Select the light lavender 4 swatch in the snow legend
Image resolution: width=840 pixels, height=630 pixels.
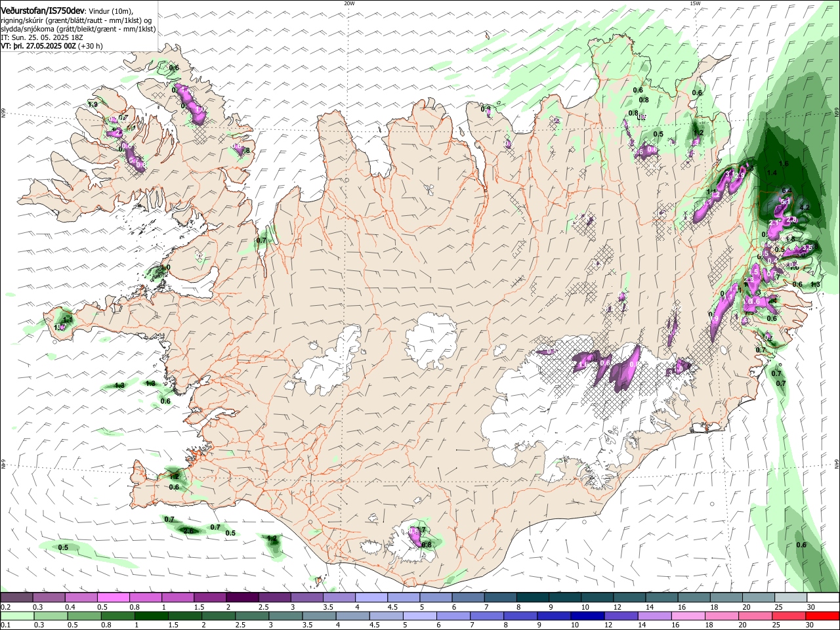371,597
